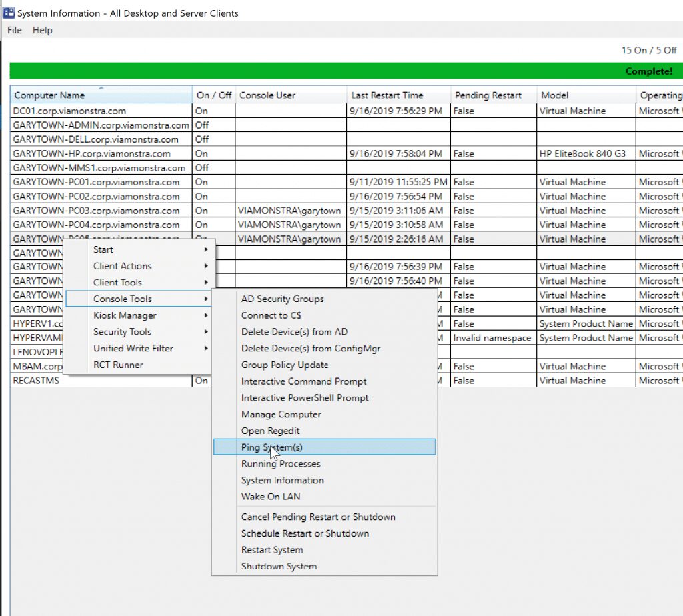Choose Wake On LAN
This screenshot has height=616, width=683.
(x=271, y=497)
